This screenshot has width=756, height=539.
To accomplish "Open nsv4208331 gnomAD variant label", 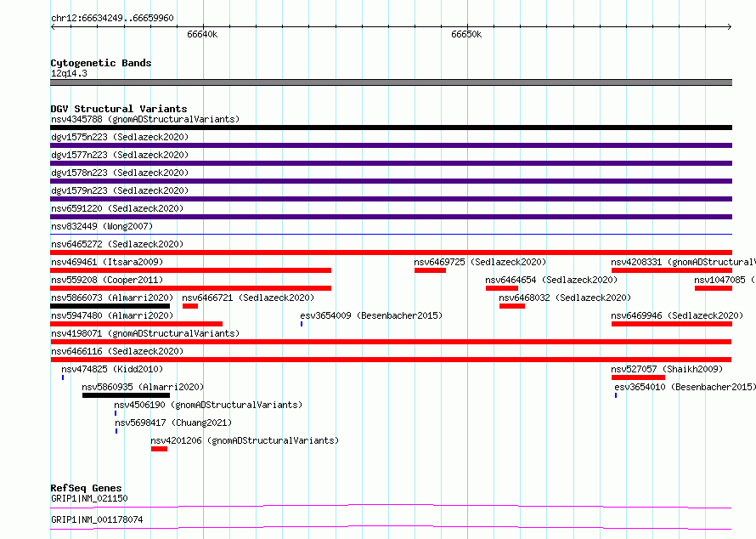I will click(x=683, y=262).
